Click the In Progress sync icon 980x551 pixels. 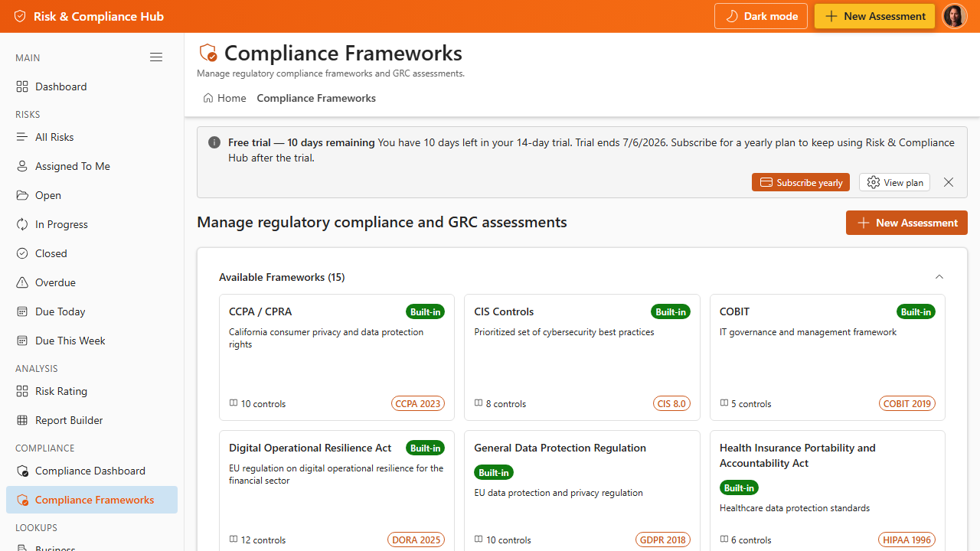pos(22,224)
